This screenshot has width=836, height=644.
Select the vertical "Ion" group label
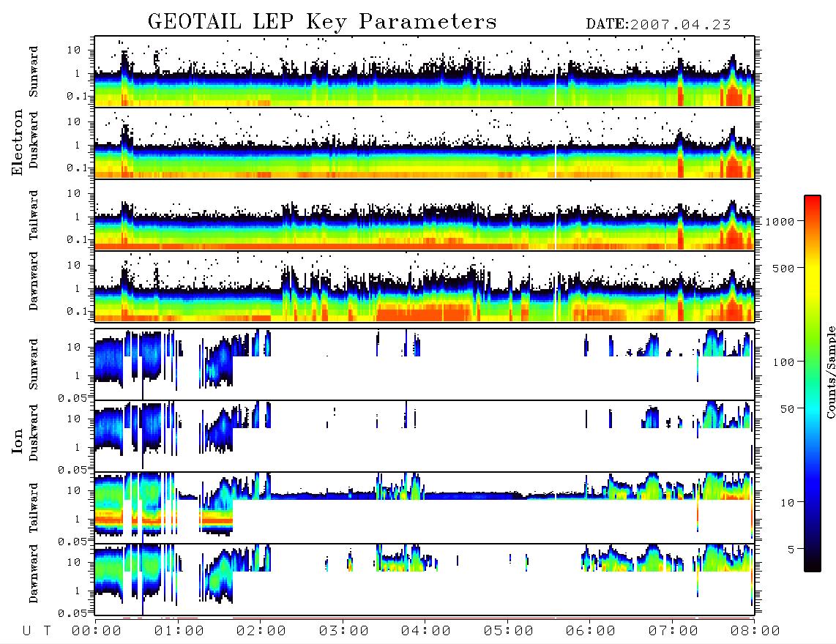pos(17,441)
